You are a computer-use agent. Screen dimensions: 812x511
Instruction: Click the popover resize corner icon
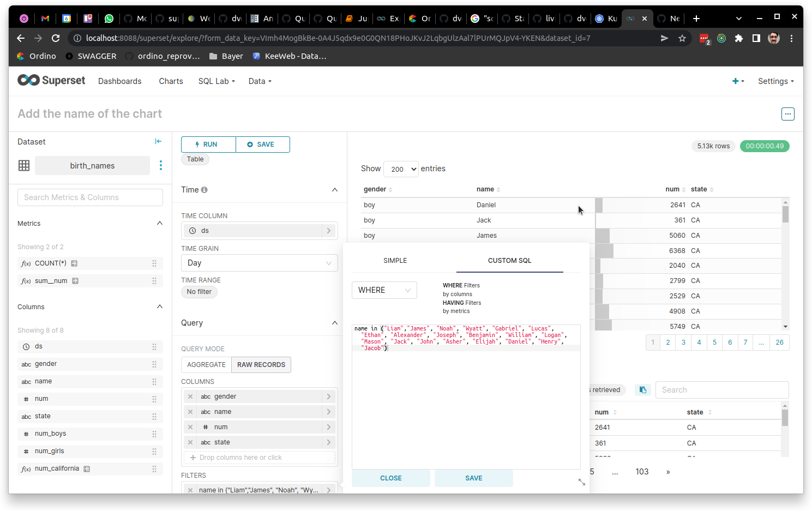(x=582, y=482)
